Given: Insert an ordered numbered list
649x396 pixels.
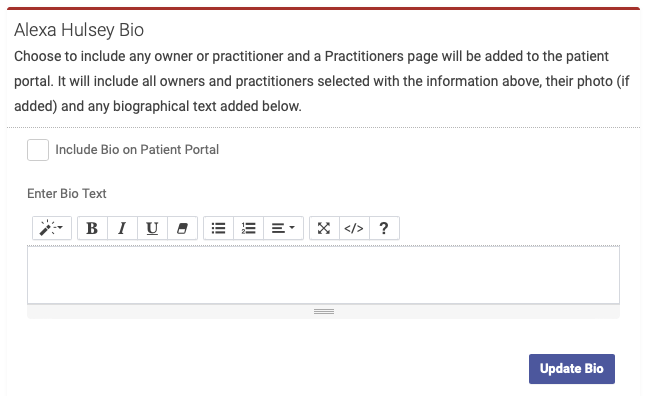Looking at the screenshot, I should (x=248, y=228).
